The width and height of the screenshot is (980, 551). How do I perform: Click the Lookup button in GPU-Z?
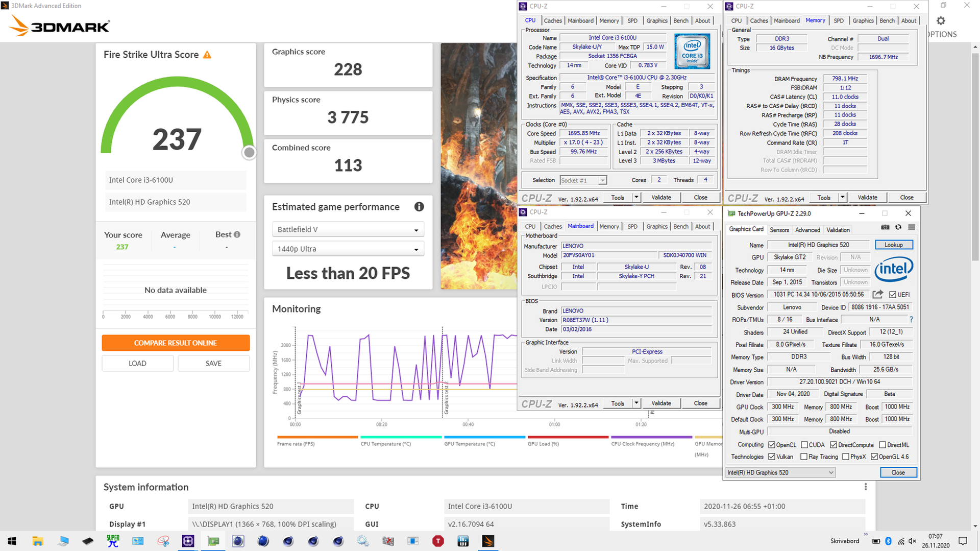coord(894,245)
